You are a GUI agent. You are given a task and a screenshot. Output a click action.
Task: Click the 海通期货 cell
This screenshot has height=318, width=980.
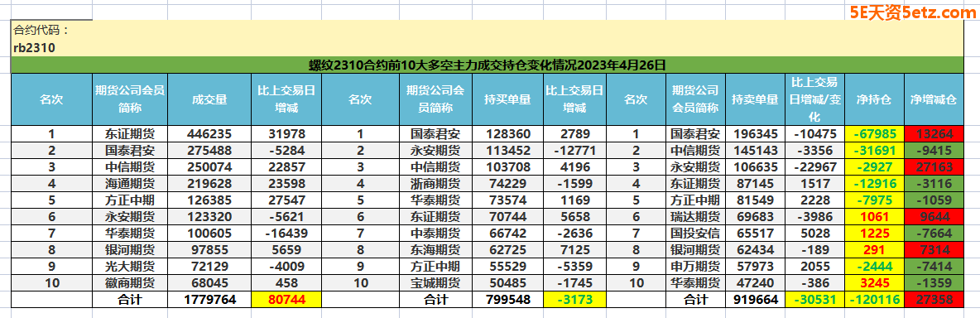coord(130,183)
